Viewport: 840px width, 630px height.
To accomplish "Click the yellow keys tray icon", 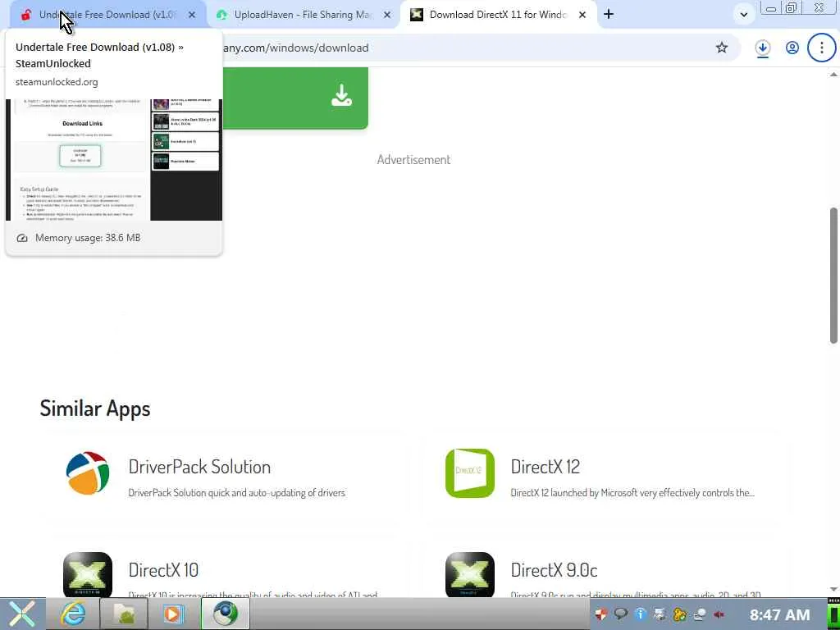I will pyautogui.click(x=680, y=614).
